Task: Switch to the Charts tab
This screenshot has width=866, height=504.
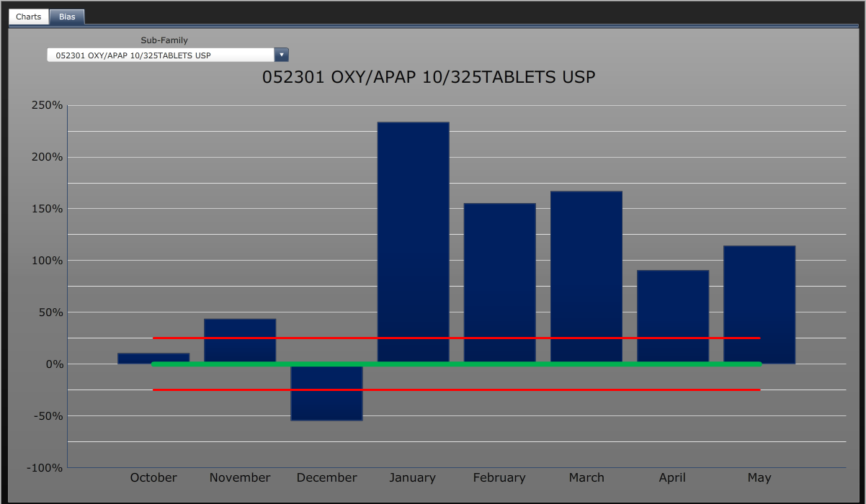Action: 27,16
